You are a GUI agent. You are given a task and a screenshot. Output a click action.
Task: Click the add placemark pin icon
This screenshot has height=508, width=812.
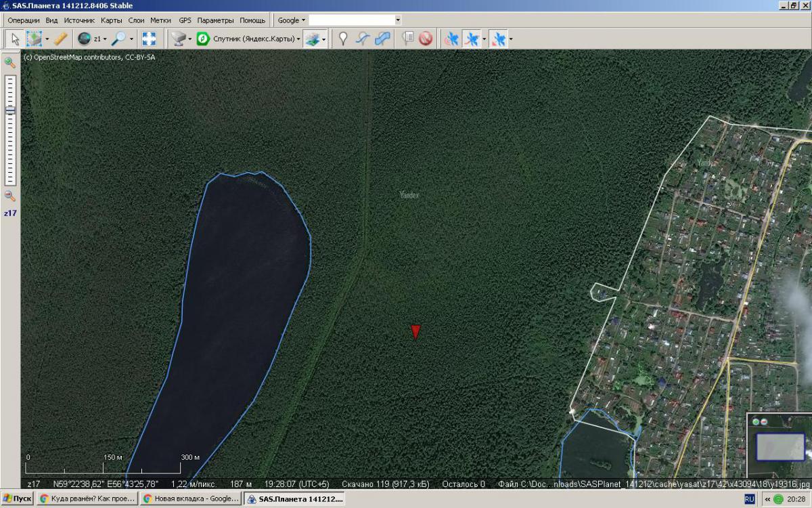coord(343,39)
